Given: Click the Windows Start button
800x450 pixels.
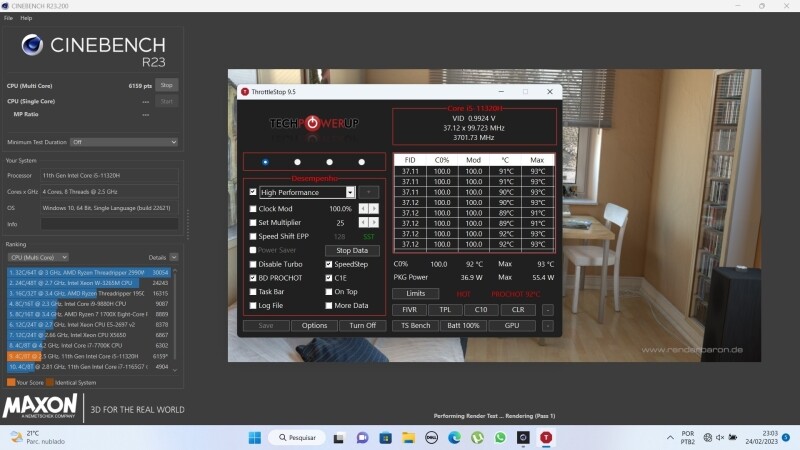Looking at the screenshot, I should [x=254, y=437].
